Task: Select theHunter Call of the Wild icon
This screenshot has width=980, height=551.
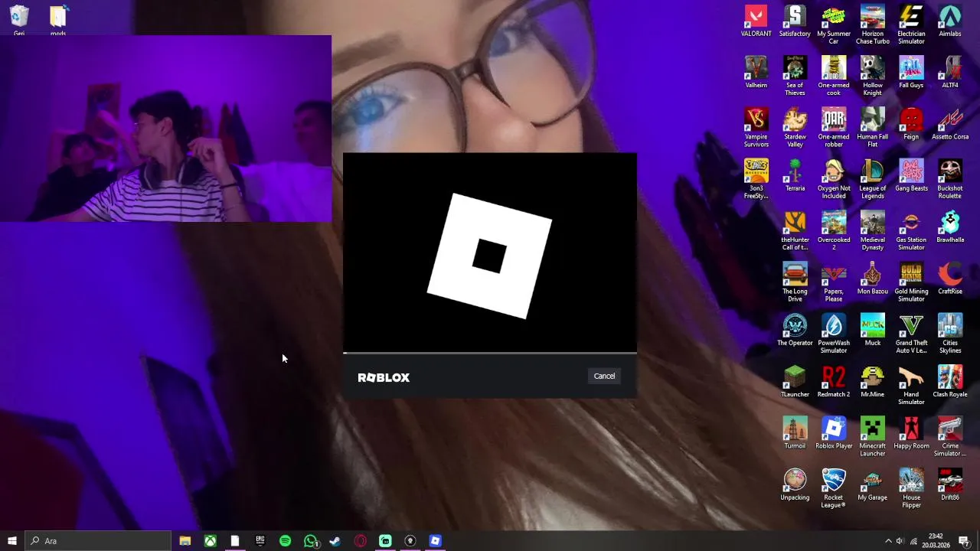Action: [795, 230]
